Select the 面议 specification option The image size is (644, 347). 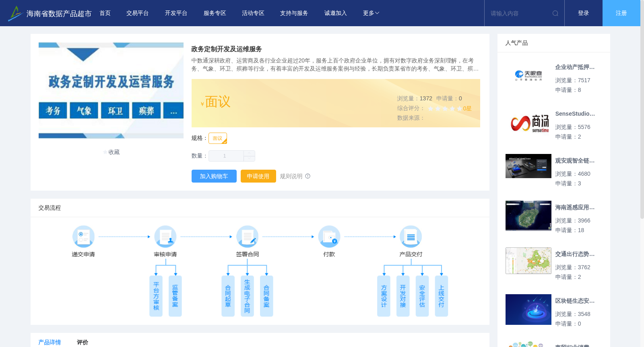coord(218,138)
